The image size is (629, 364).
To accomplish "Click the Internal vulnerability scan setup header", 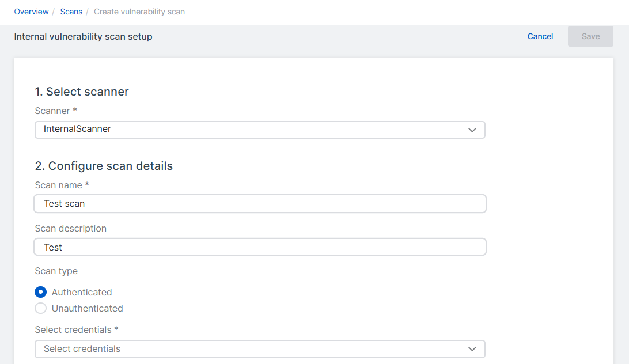I will click(x=83, y=36).
